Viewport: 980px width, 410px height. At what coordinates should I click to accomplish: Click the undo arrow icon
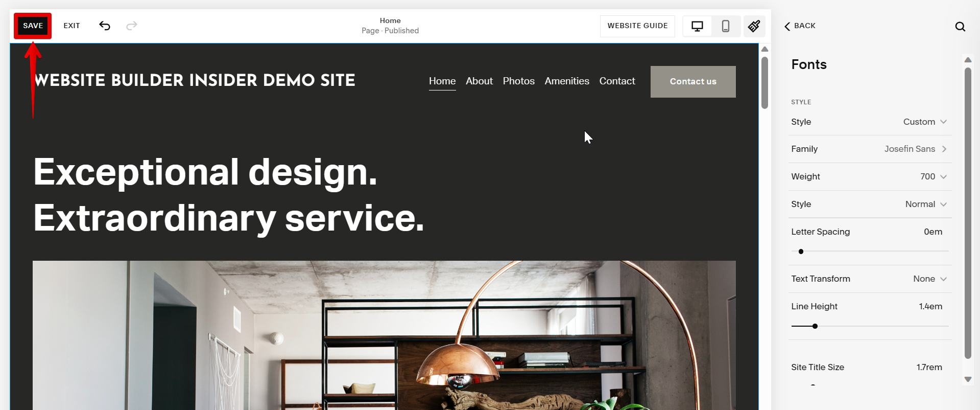coord(105,26)
